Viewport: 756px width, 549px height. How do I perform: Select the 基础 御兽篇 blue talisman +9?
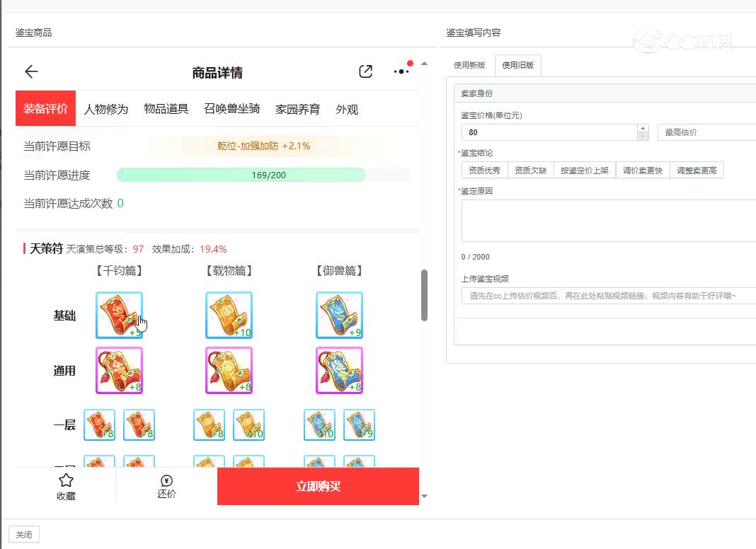click(x=340, y=316)
